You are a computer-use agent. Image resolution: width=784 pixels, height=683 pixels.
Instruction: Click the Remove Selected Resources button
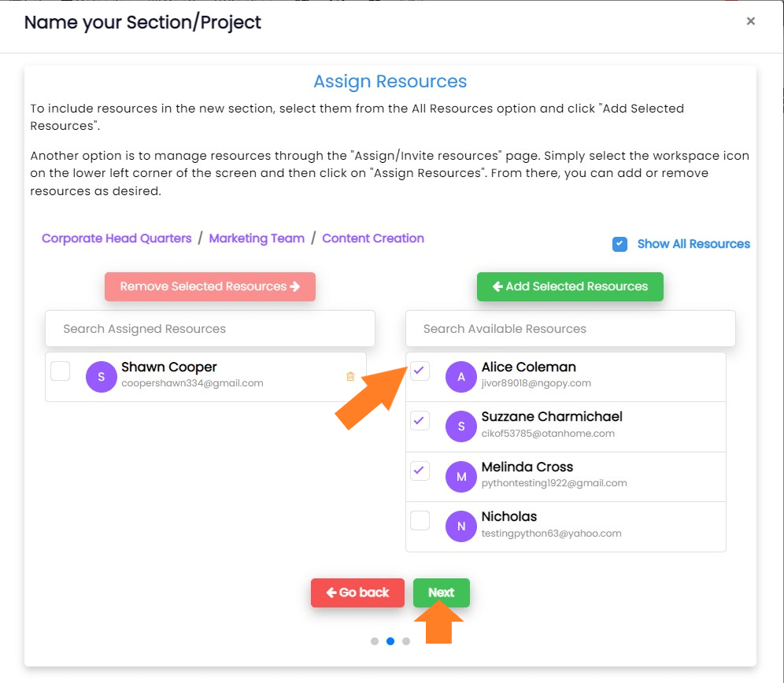point(209,286)
